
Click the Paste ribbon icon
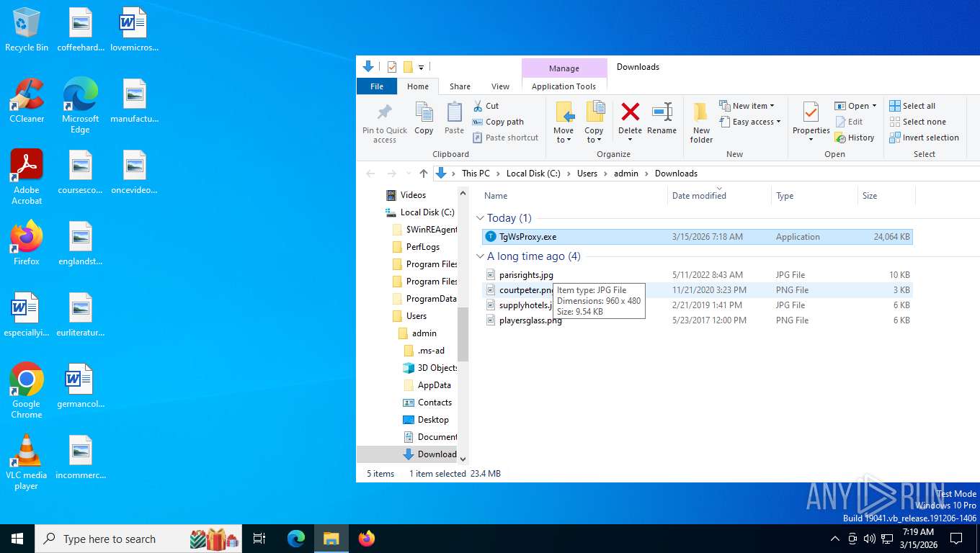454,113
